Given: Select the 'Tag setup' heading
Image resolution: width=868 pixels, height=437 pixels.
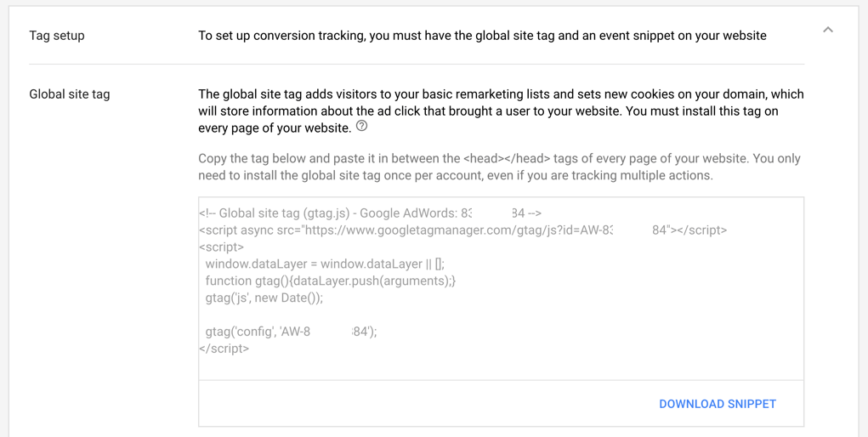Looking at the screenshot, I should click(57, 36).
